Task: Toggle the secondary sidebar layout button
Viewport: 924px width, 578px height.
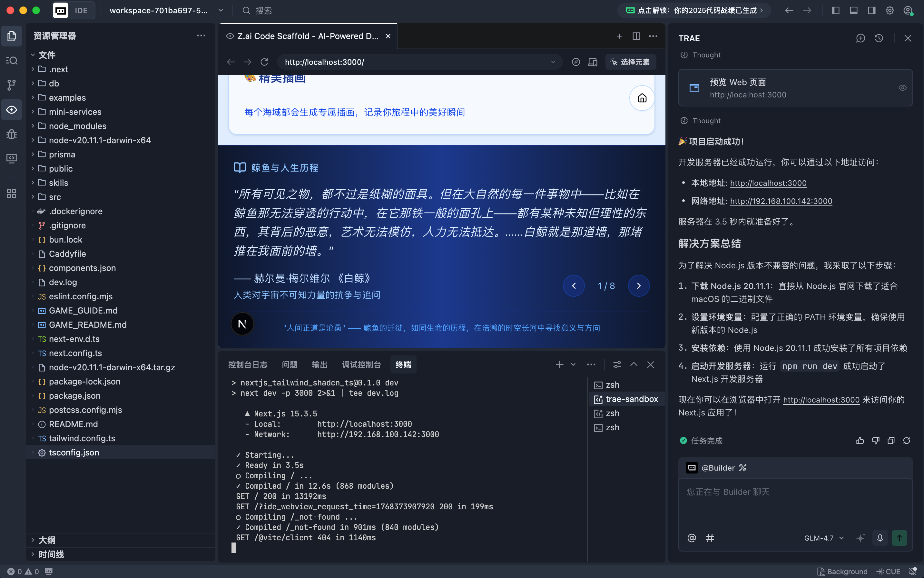Action: tap(872, 10)
